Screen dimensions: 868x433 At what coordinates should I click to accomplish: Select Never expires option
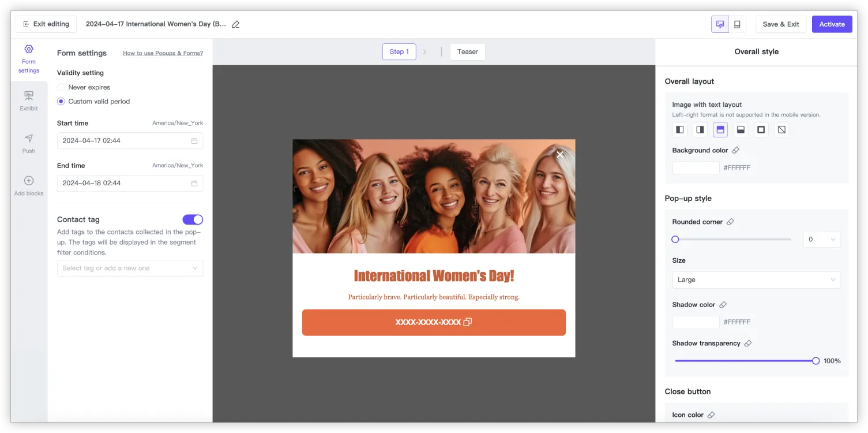(61, 87)
